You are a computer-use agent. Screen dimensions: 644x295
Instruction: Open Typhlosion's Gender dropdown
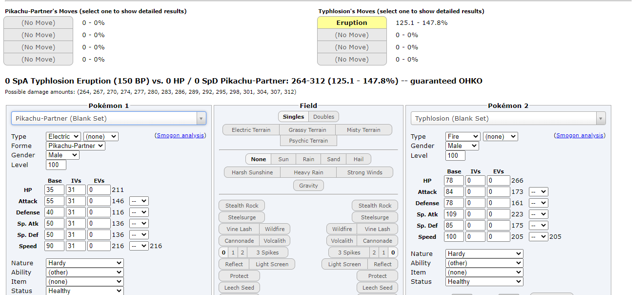click(x=463, y=146)
